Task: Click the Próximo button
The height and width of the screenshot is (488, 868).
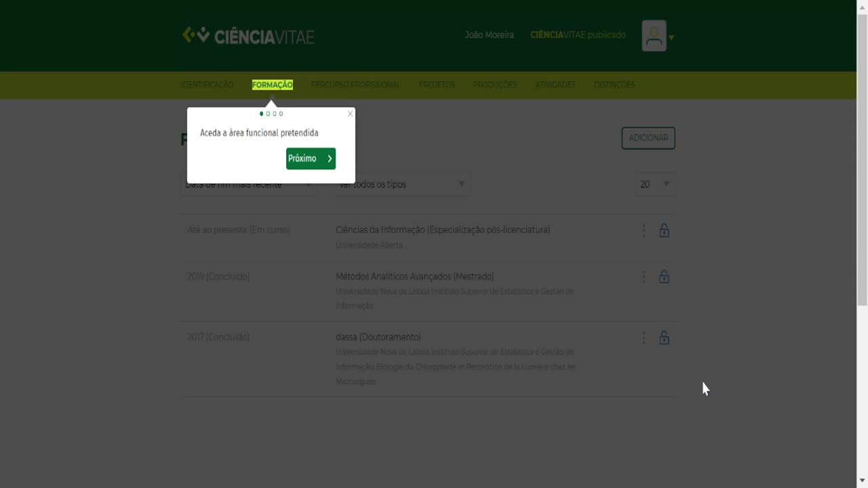Action: coord(311,159)
